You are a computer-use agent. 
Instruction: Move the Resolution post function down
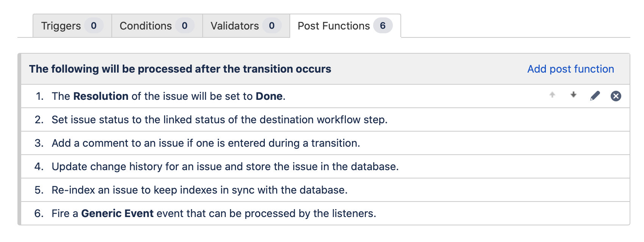[x=574, y=95]
